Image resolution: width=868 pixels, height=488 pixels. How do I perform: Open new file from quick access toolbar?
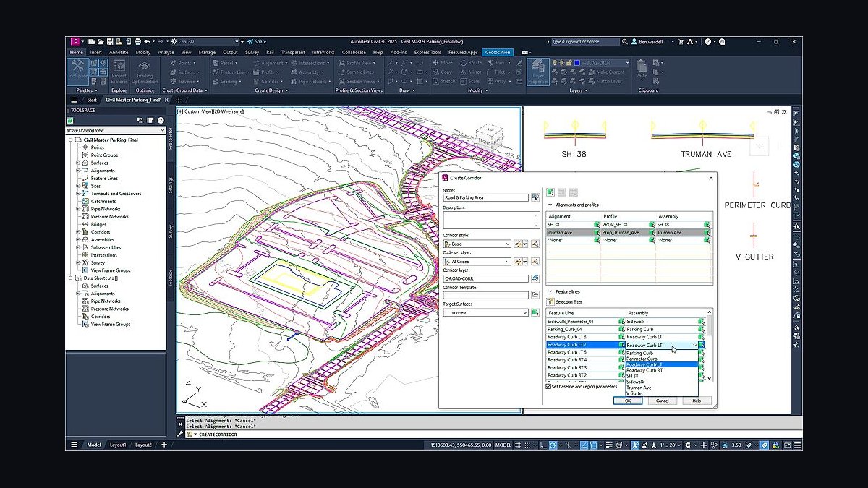click(93, 42)
